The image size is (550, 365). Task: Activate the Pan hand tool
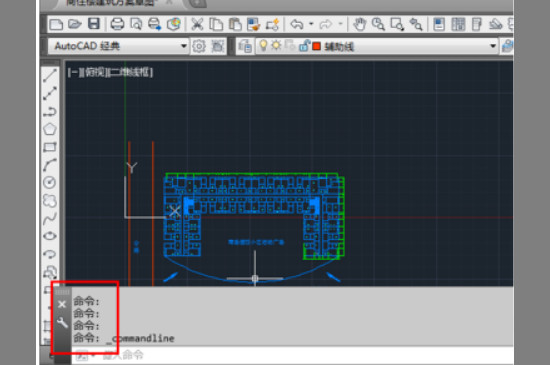click(360, 24)
